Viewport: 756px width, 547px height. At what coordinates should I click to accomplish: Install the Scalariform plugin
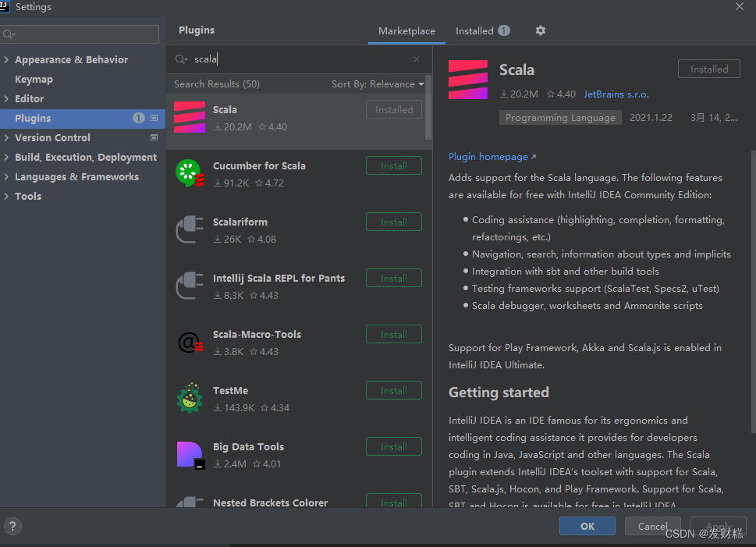click(x=394, y=222)
